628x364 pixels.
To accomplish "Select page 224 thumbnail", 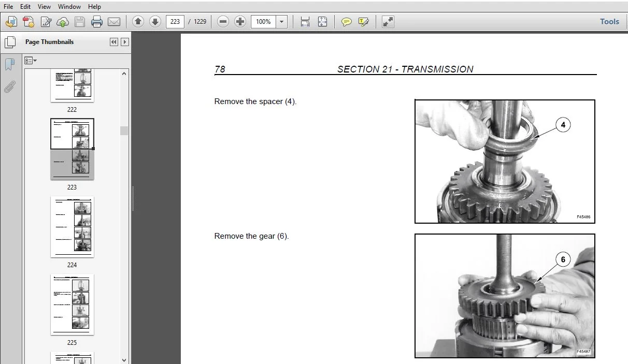I will point(72,227).
